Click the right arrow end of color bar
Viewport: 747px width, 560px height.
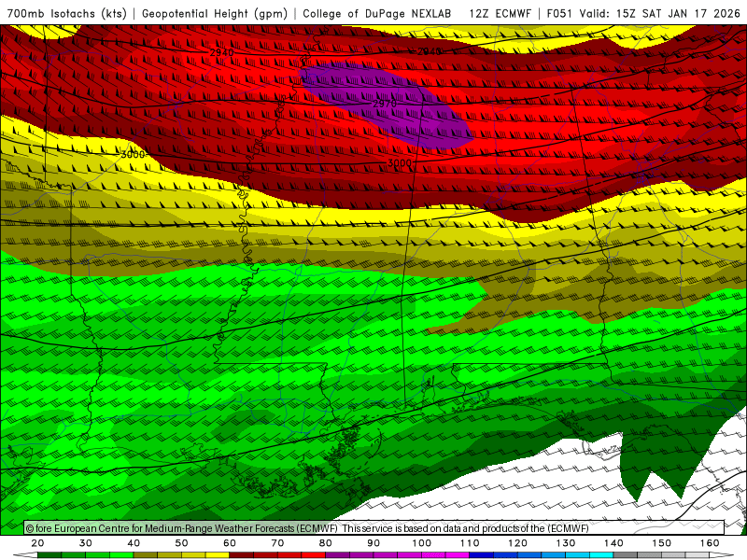[x=721, y=555]
